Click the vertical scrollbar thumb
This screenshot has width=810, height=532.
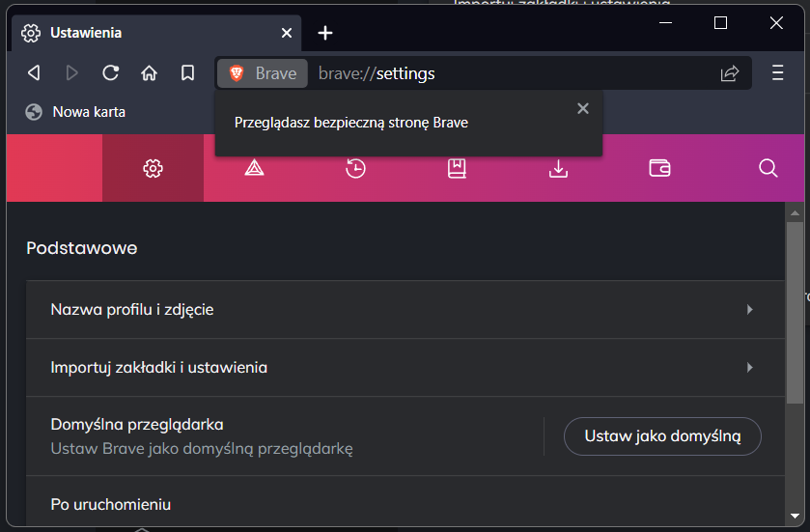click(x=795, y=313)
